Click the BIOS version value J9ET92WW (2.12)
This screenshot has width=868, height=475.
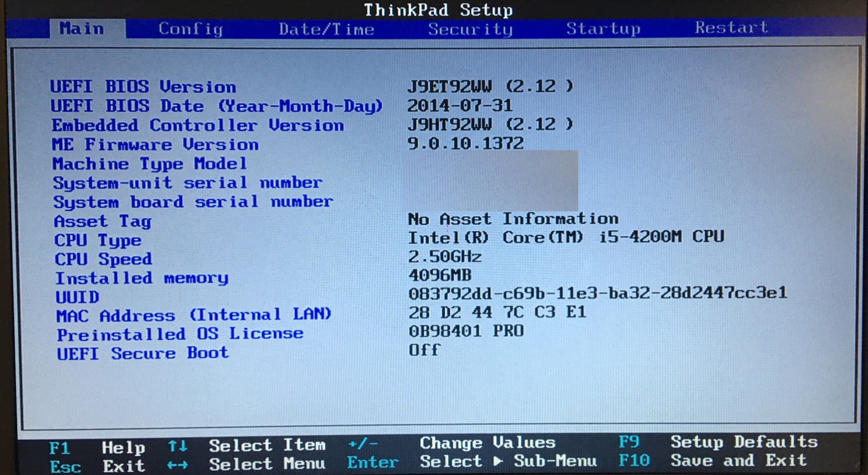(x=491, y=86)
